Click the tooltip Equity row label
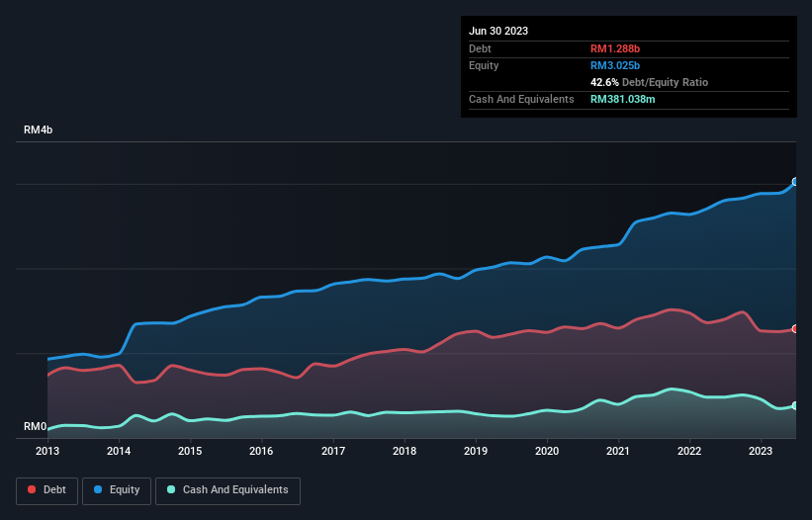Image resolution: width=812 pixels, height=520 pixels. pyautogui.click(x=484, y=65)
